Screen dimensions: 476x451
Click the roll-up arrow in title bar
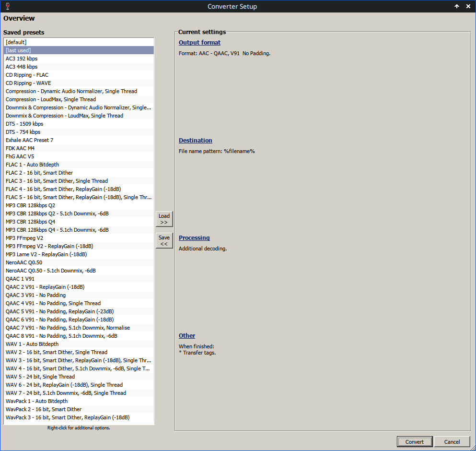pyautogui.click(x=456, y=6)
